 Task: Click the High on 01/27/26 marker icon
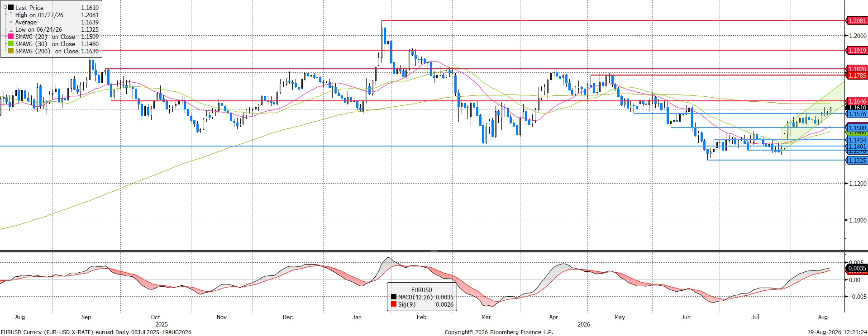tap(11, 15)
